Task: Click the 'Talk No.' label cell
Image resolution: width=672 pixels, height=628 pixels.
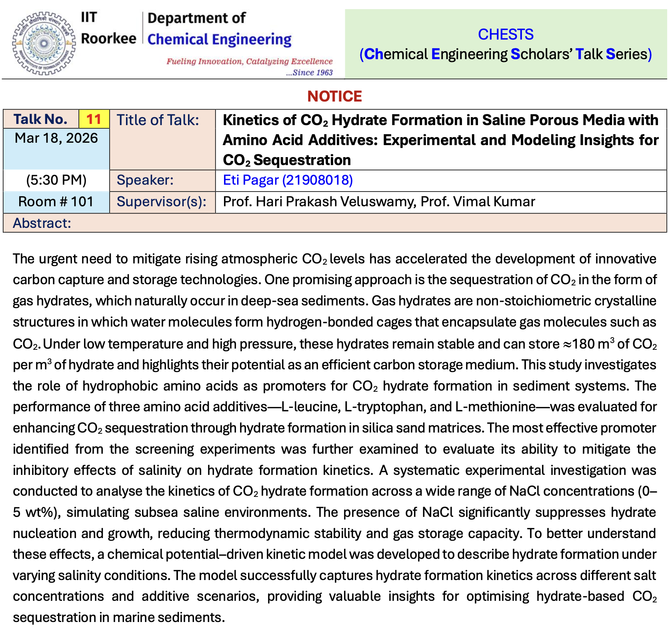Action: pyautogui.click(x=40, y=119)
